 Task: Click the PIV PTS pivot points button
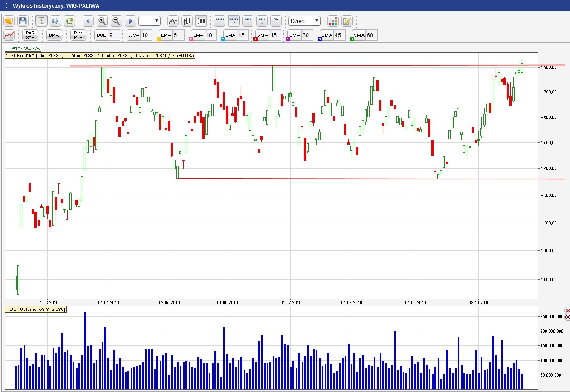78,35
